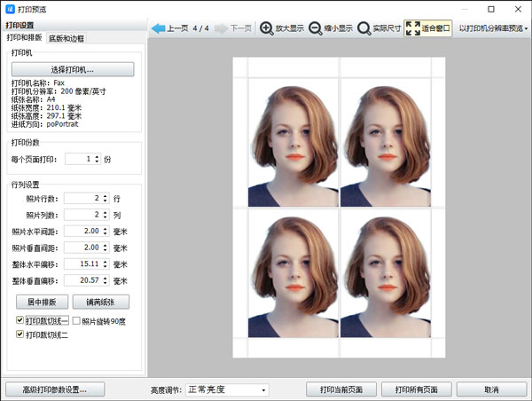
Task: Uncheck 打印裁切线二 option
Action: coord(20,334)
